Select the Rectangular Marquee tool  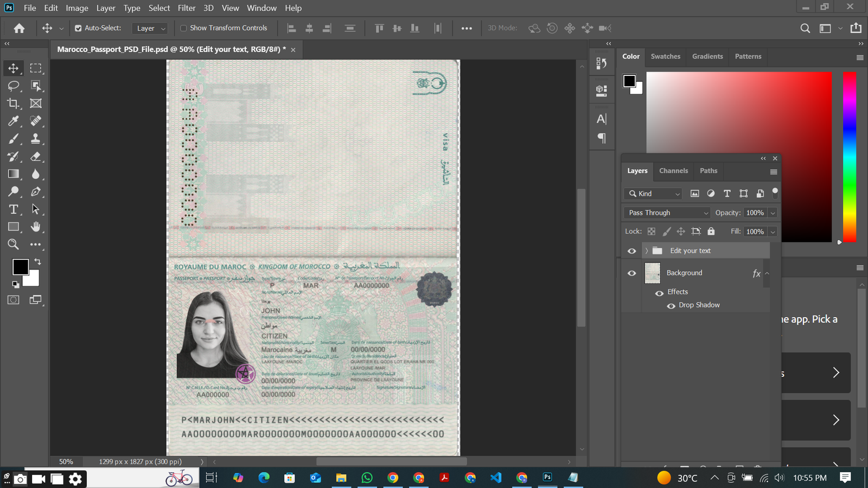click(36, 68)
